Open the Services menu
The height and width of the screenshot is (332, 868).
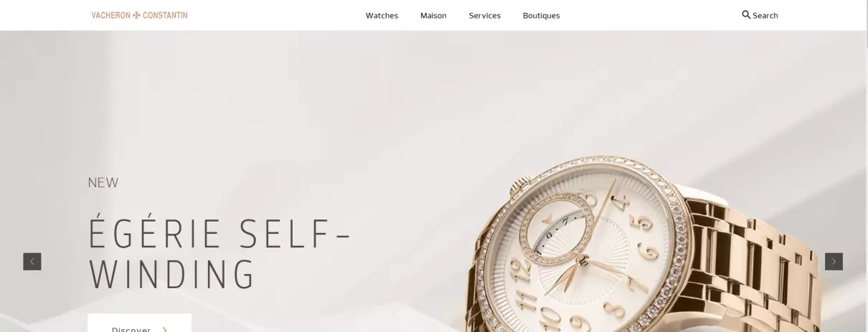[x=485, y=15]
